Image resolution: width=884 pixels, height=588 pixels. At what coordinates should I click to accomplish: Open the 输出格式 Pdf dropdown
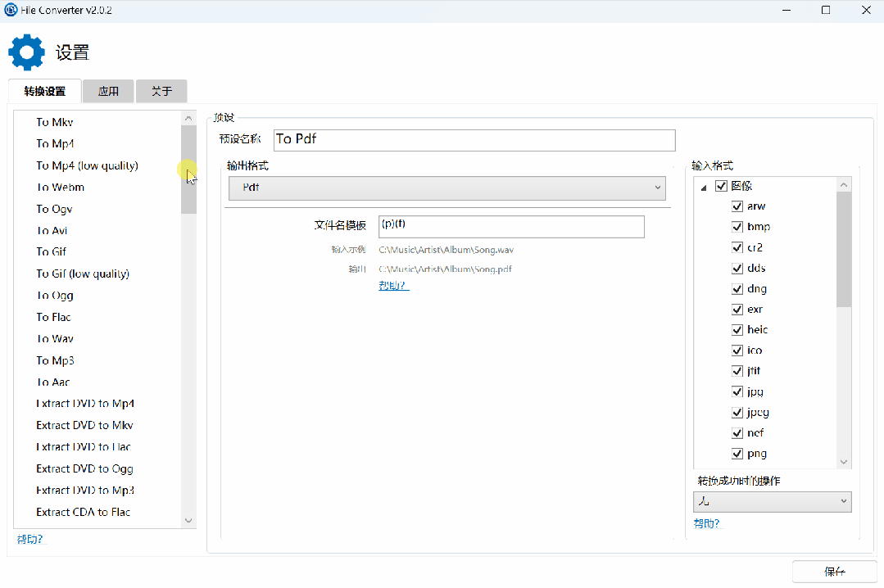pos(447,188)
